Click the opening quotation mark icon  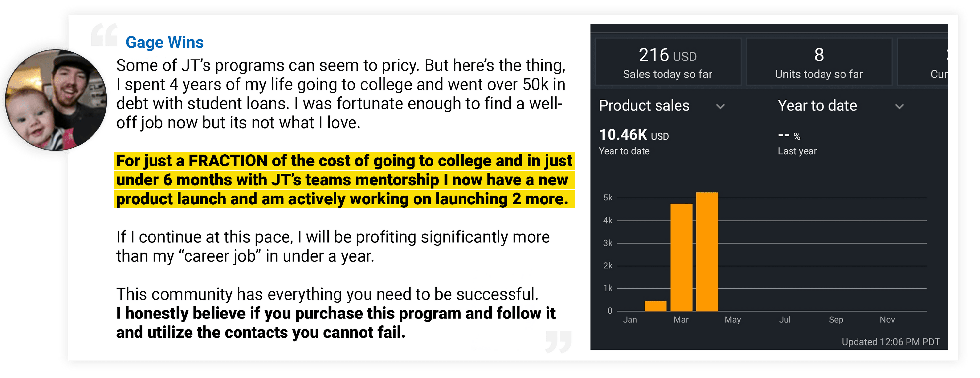[x=104, y=35]
